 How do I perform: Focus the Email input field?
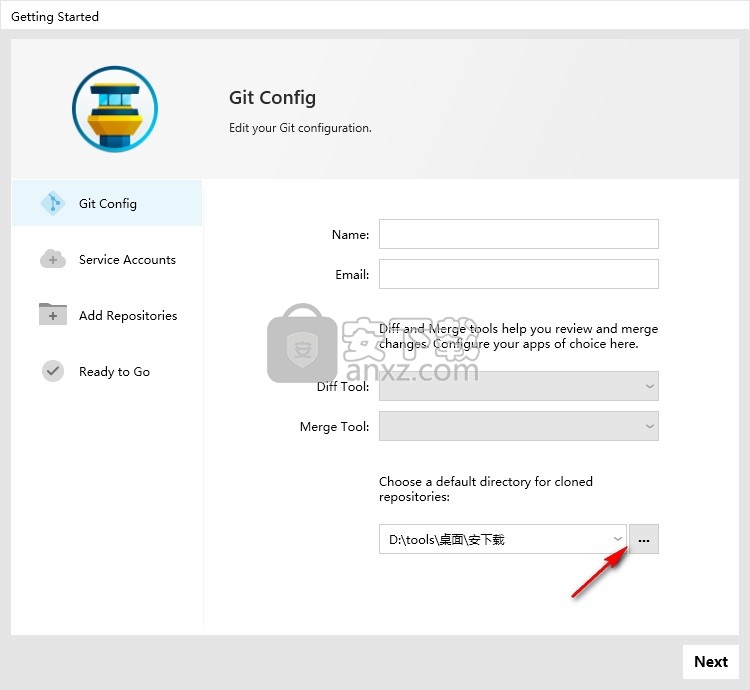pyautogui.click(x=518, y=274)
